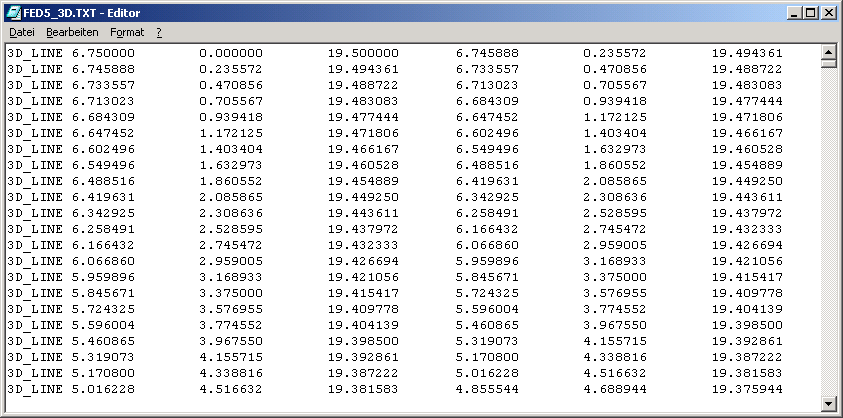Open the Format menu

127,32
